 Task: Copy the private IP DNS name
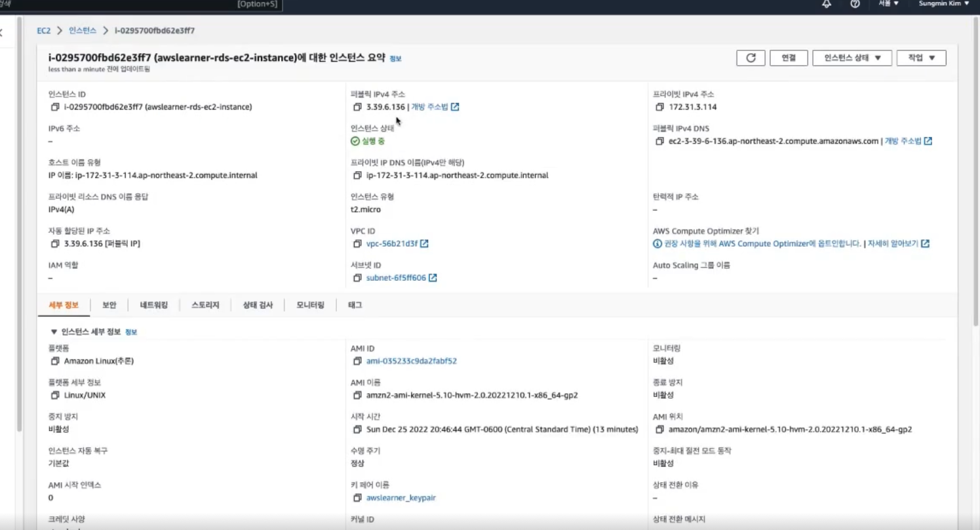click(357, 175)
